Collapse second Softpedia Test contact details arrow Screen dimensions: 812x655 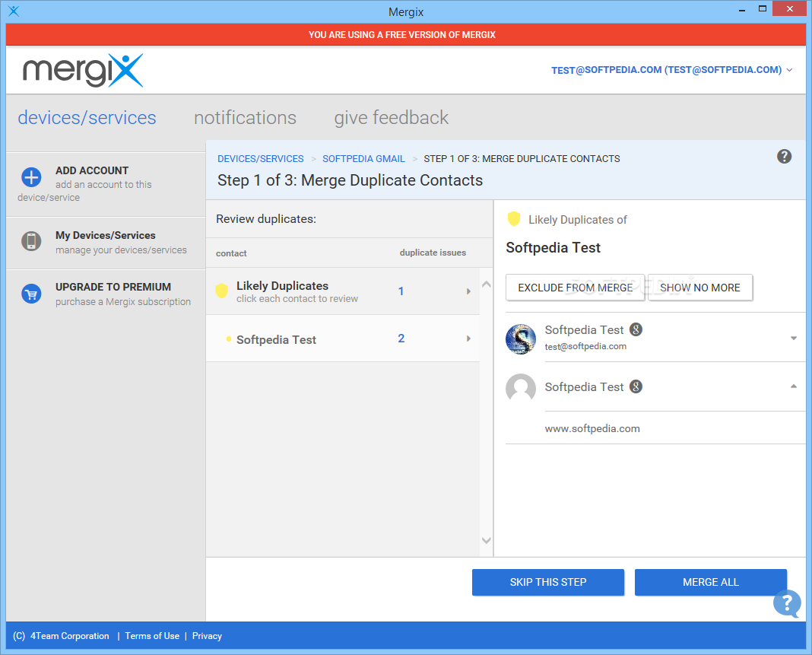coord(793,386)
